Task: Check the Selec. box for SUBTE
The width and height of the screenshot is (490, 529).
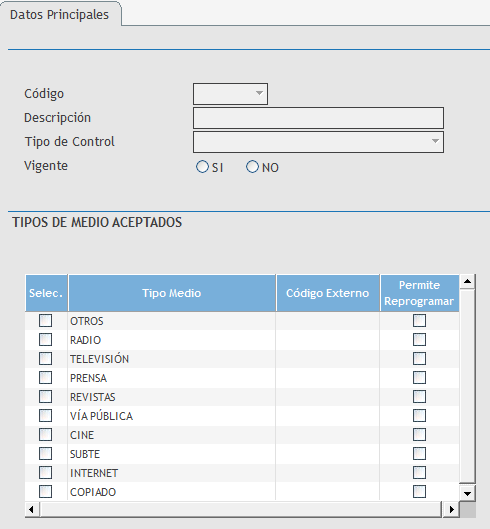Action: pyautogui.click(x=45, y=454)
